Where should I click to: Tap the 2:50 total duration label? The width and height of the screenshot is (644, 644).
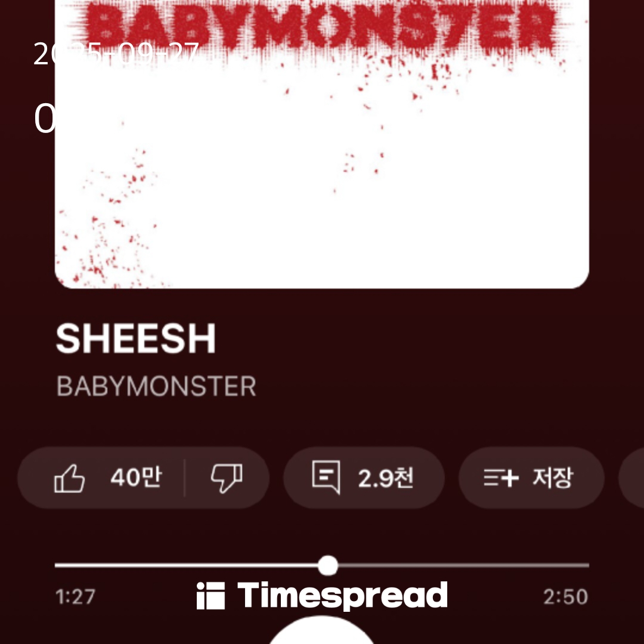pyautogui.click(x=566, y=597)
